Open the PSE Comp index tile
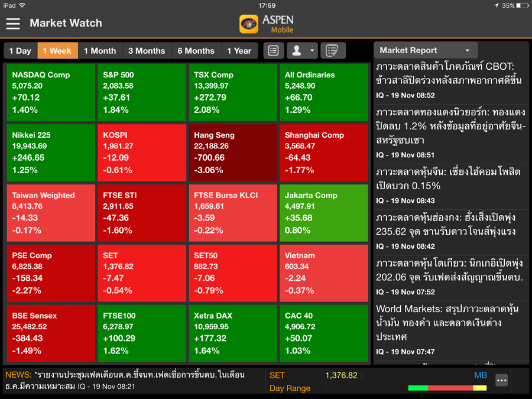This screenshot has width=532, height=399. (x=51, y=273)
